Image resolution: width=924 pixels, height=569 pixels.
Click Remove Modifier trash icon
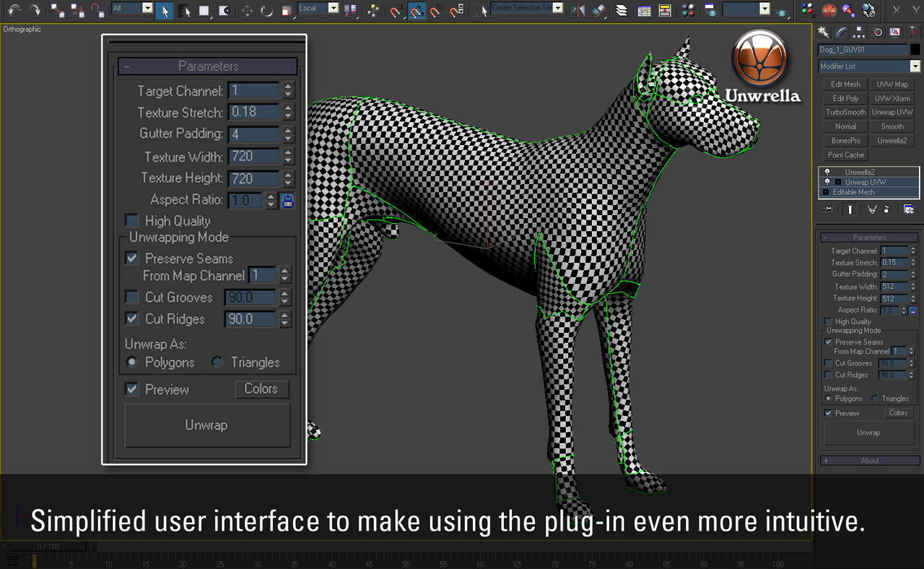[x=886, y=209]
